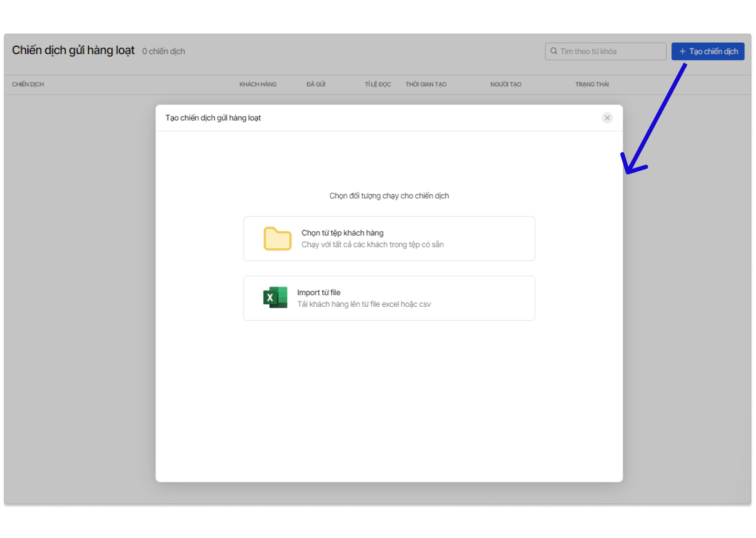Close the Tạo chiến dịch gửi hàng loạt dialog
Viewport: 756px width, 538px height.
(607, 118)
